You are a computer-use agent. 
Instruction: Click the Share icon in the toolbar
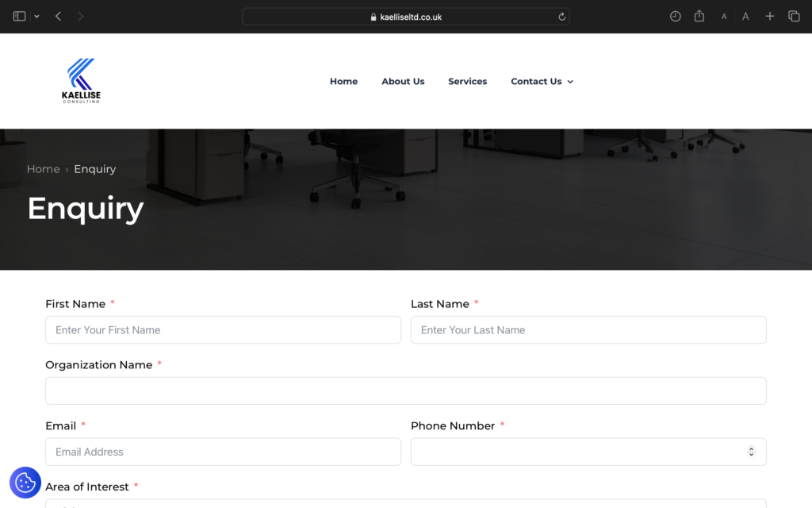pyautogui.click(x=699, y=16)
